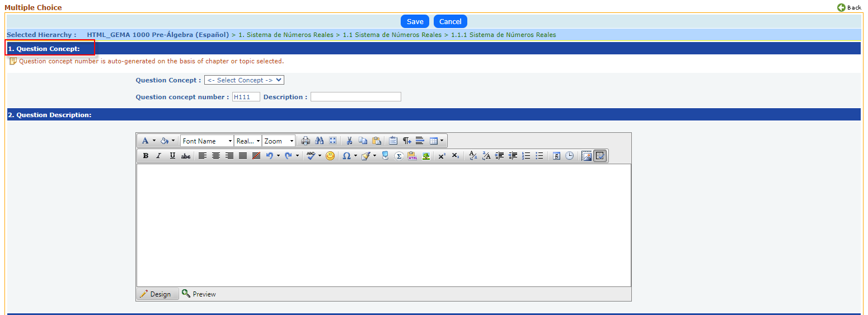Click the Description text field
868x315 pixels.
point(355,97)
